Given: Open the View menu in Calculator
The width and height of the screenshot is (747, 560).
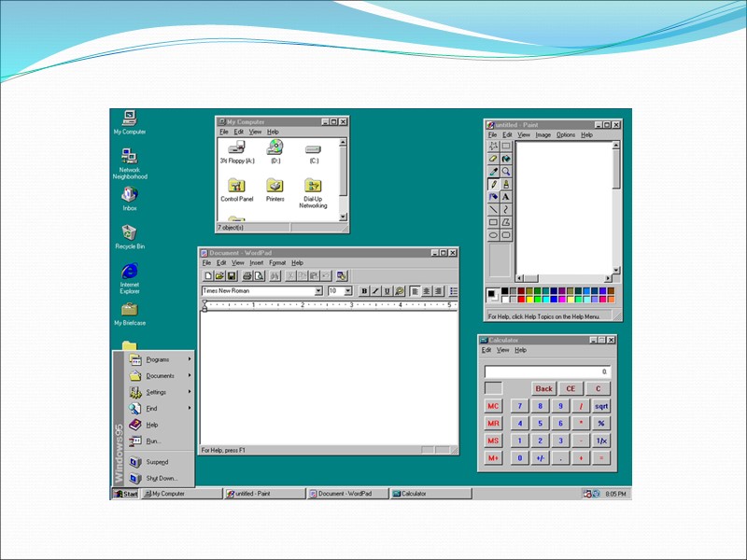Looking at the screenshot, I should 503,350.
